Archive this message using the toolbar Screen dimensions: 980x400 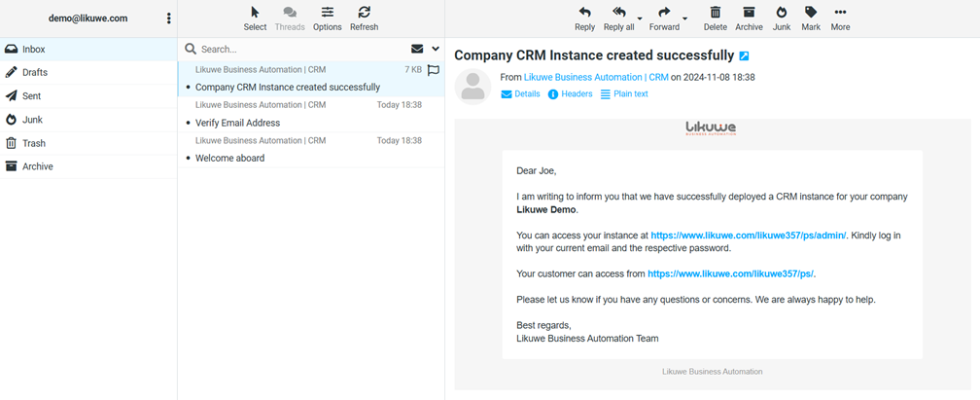click(x=749, y=18)
